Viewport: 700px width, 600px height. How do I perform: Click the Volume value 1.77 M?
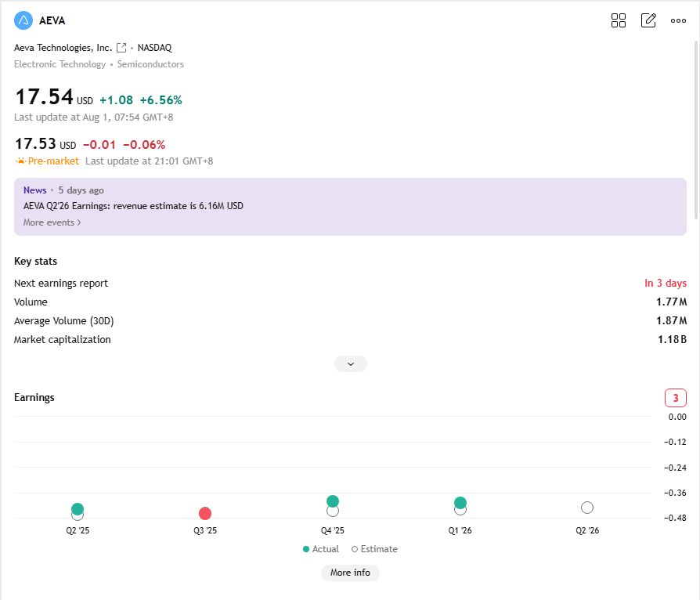672,302
